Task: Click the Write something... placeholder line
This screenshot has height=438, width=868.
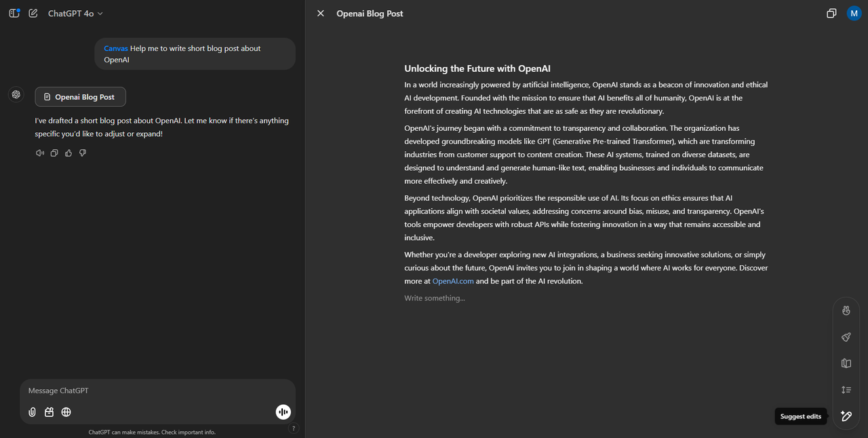Action: pyautogui.click(x=435, y=298)
